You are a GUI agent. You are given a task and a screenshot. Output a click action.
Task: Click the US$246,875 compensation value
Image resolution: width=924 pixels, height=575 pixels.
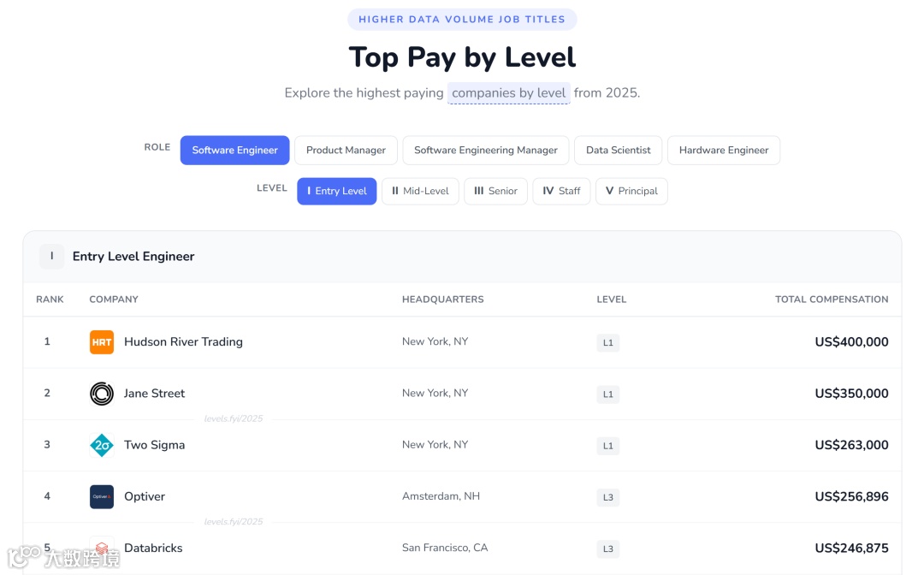pos(851,548)
